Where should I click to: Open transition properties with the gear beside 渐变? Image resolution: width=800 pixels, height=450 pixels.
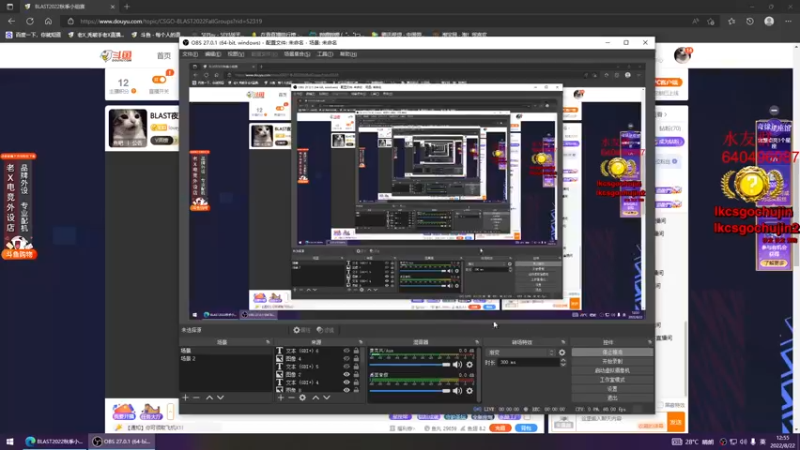click(562, 353)
